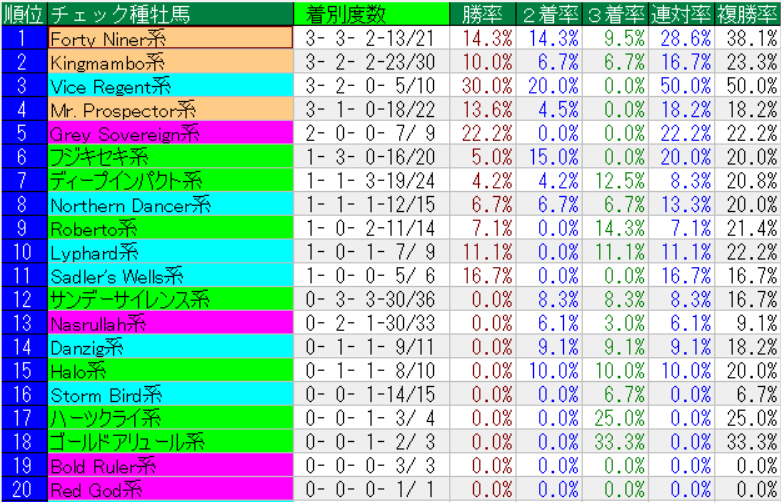Select the Kingmambo系 cell
The height and width of the screenshot is (502, 782).
tap(171, 62)
